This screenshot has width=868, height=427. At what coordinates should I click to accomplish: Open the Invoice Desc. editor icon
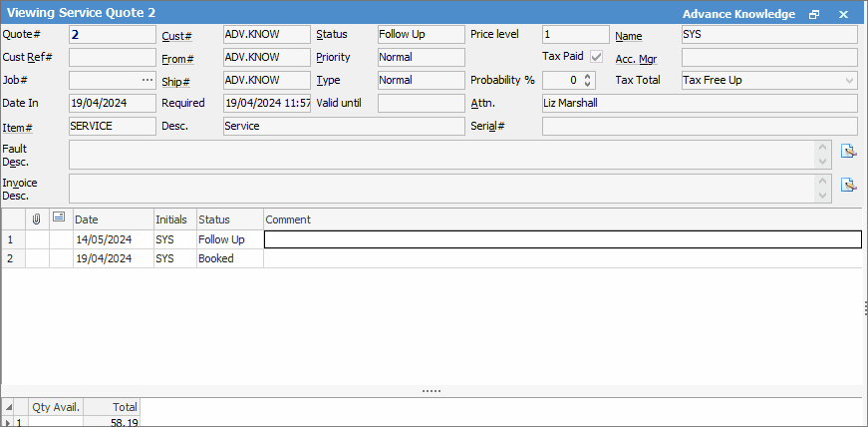point(848,185)
